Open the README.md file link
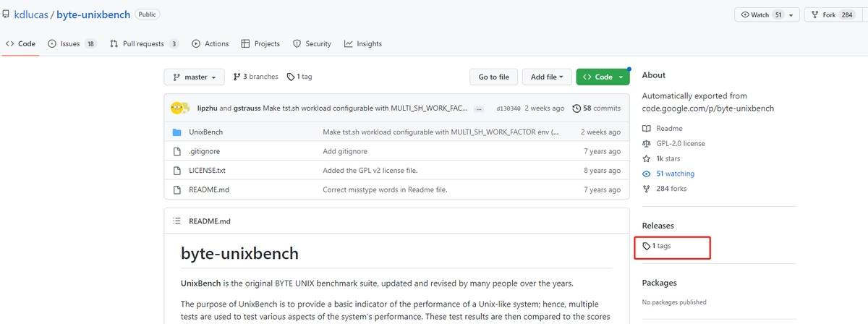 208,189
